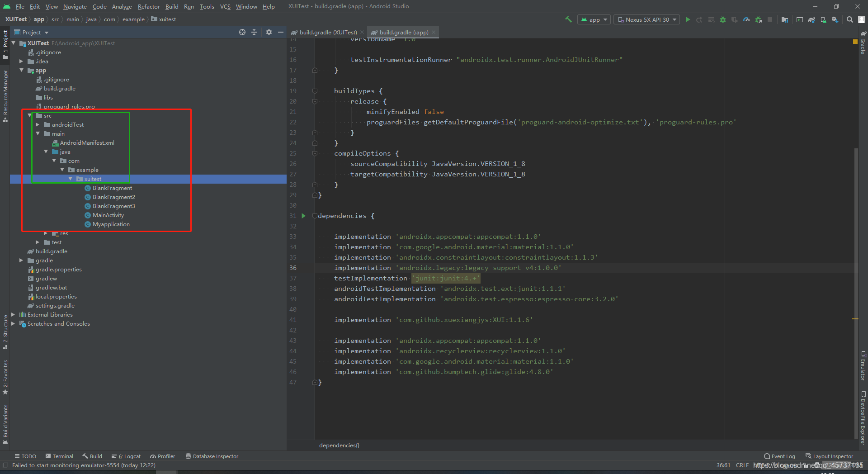868x474 pixels.
Task: Toggle the Terminal tool window
Action: 59,456
